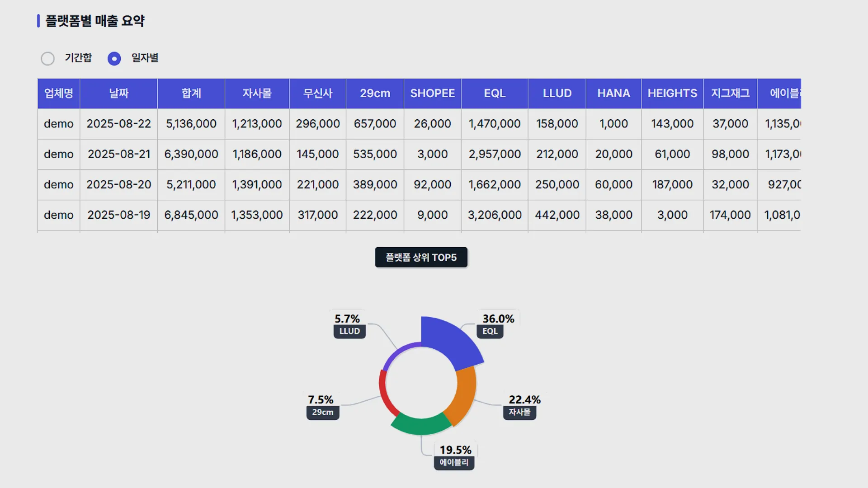868x488 pixels.
Task: Click 자사몰 value 1,391,000
Action: point(257,184)
